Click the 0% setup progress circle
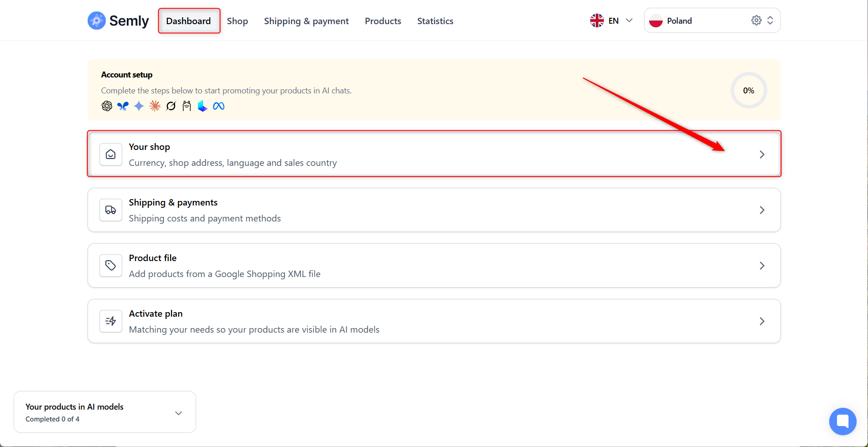 click(748, 90)
